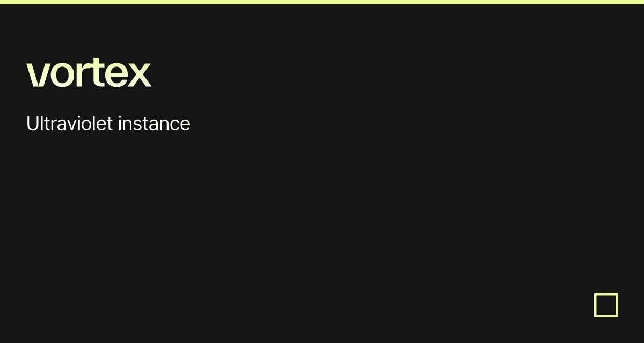Click the vortex heading text
This screenshot has height=343, width=644.
coord(89,74)
